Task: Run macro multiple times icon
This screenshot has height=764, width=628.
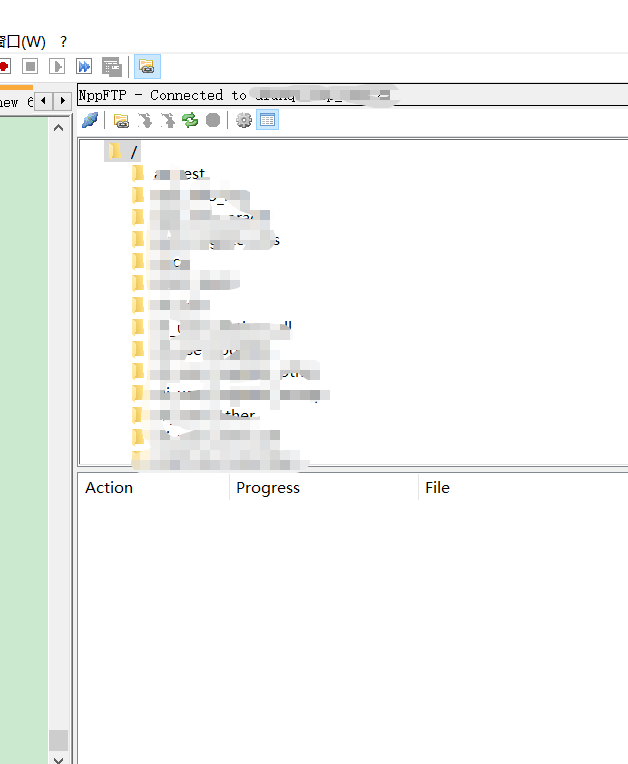Action: 84,66
